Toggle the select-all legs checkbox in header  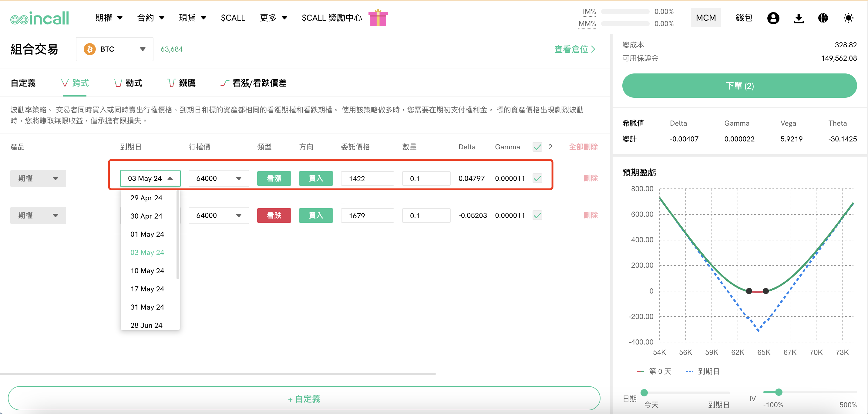(x=537, y=147)
